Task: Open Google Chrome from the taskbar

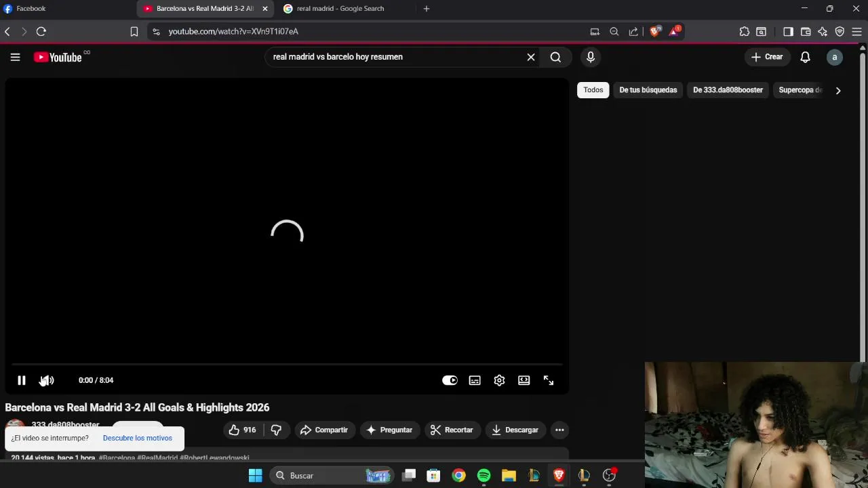Action: [459, 476]
